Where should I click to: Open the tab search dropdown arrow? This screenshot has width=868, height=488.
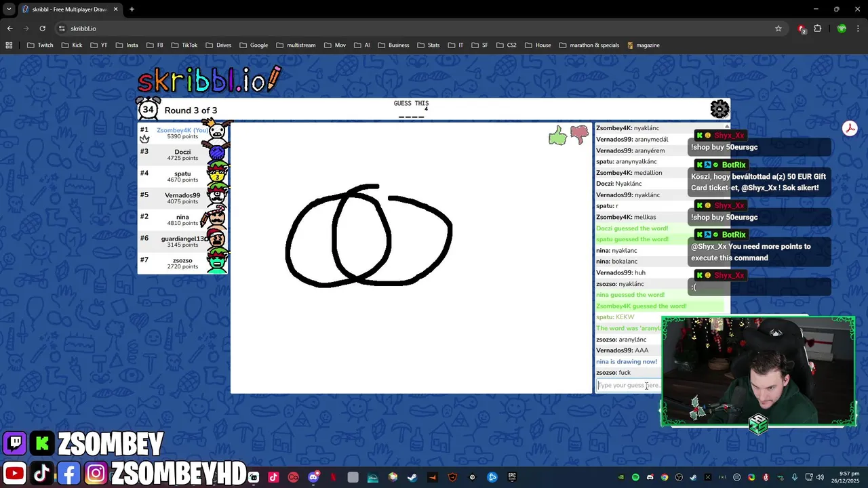point(9,9)
